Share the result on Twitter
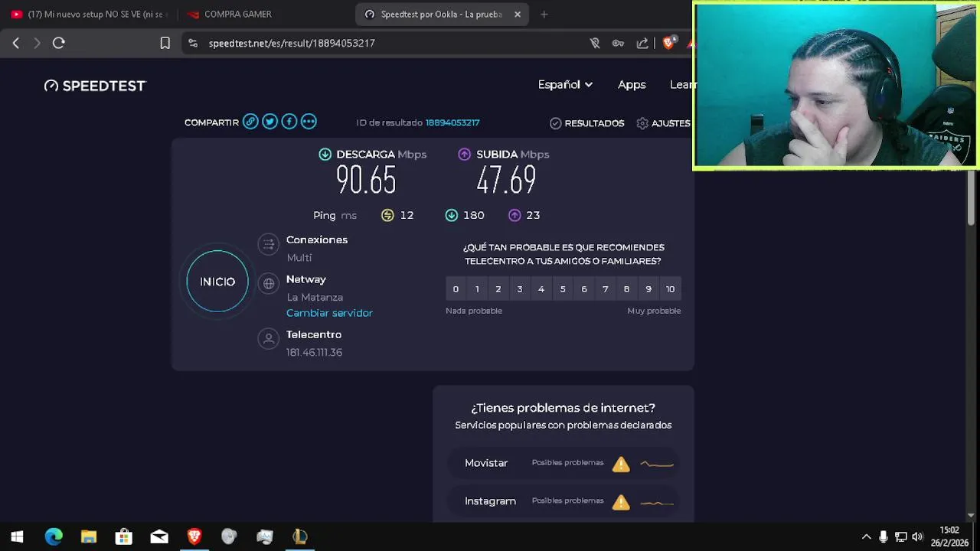 click(x=269, y=122)
